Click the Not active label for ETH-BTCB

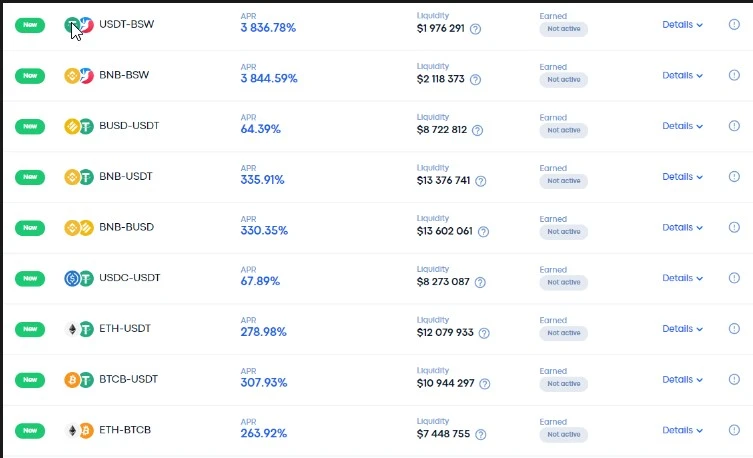pyautogui.click(x=564, y=434)
